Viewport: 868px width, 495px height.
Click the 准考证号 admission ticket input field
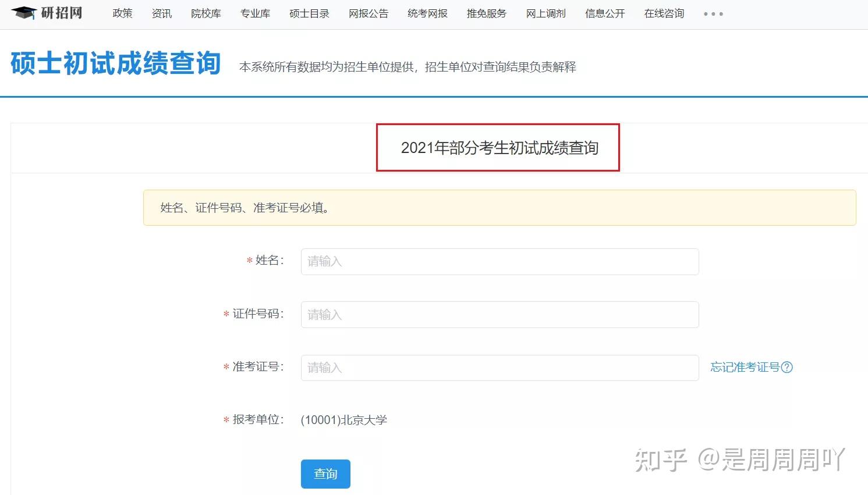coord(499,367)
